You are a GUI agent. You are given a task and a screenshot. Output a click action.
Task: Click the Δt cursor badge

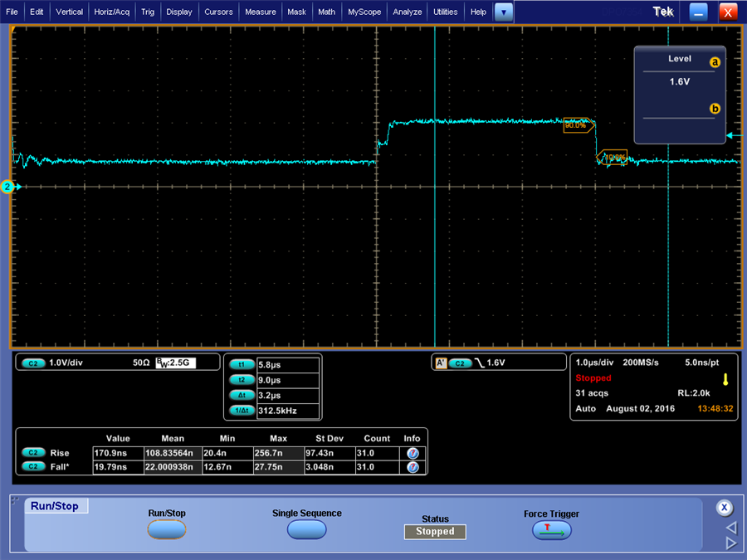pyautogui.click(x=242, y=395)
